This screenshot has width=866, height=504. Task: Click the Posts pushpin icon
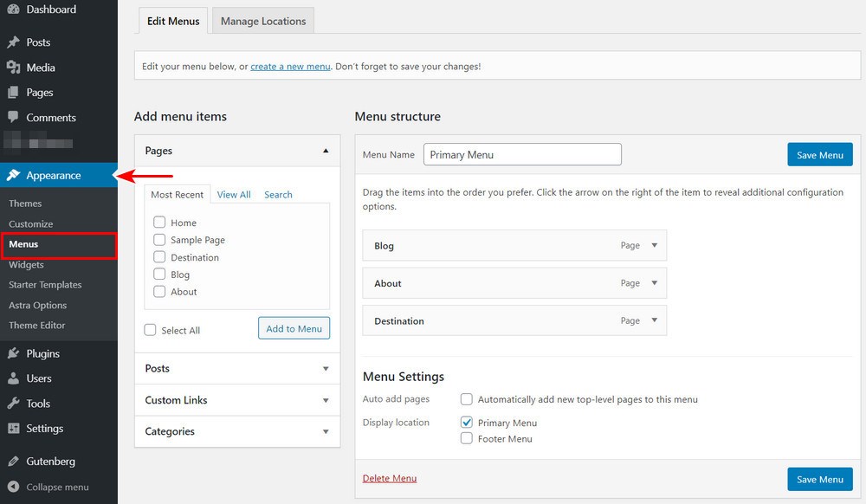pos(13,42)
